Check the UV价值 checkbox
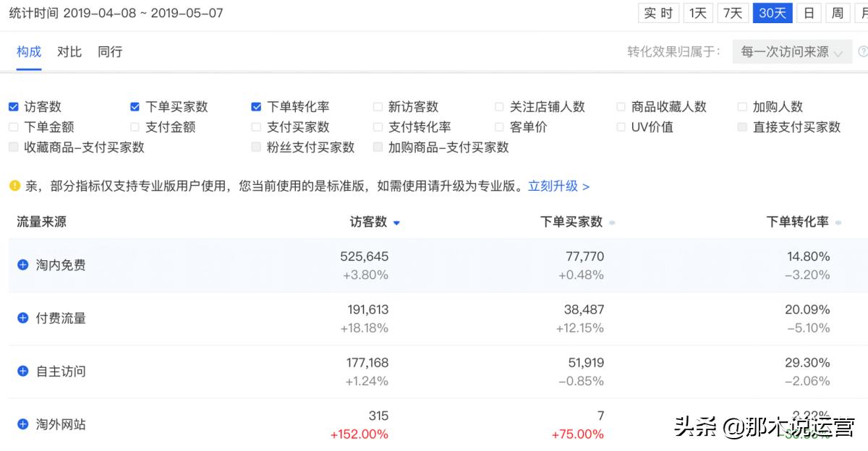This screenshot has height=451, width=868. [x=621, y=127]
